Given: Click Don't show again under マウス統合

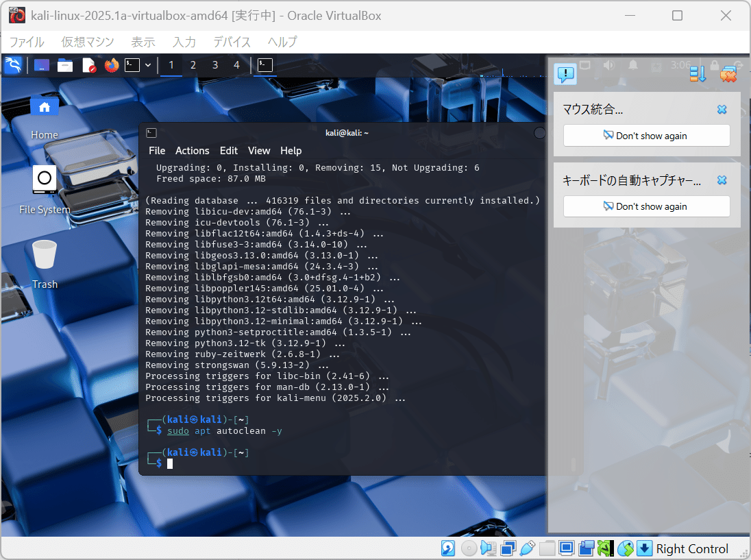Looking at the screenshot, I should point(647,136).
